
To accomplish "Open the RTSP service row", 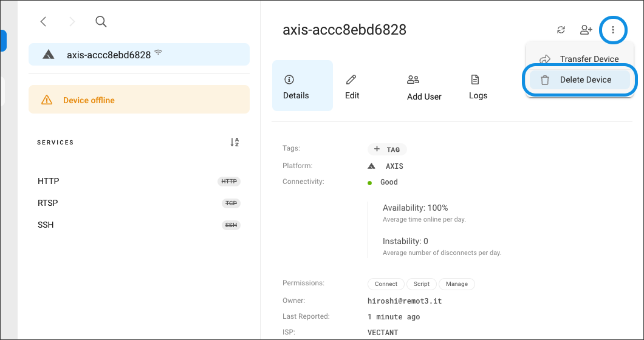I will pos(139,203).
